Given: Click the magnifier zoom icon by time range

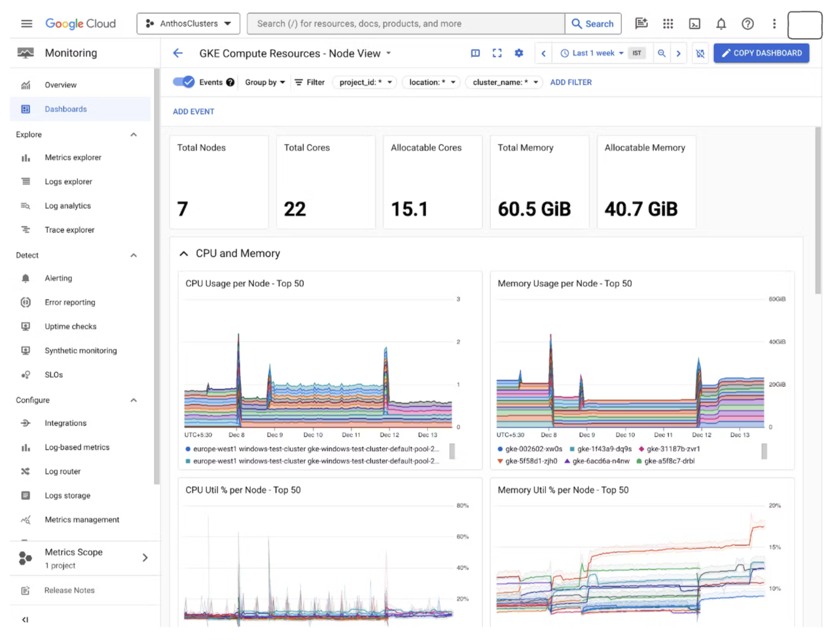Looking at the screenshot, I should (662, 53).
